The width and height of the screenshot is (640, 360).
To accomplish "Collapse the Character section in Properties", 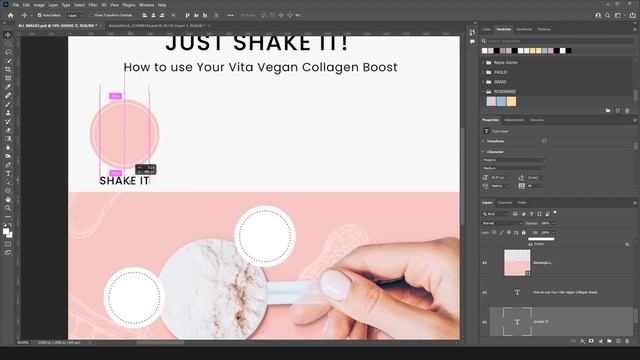I will point(484,152).
